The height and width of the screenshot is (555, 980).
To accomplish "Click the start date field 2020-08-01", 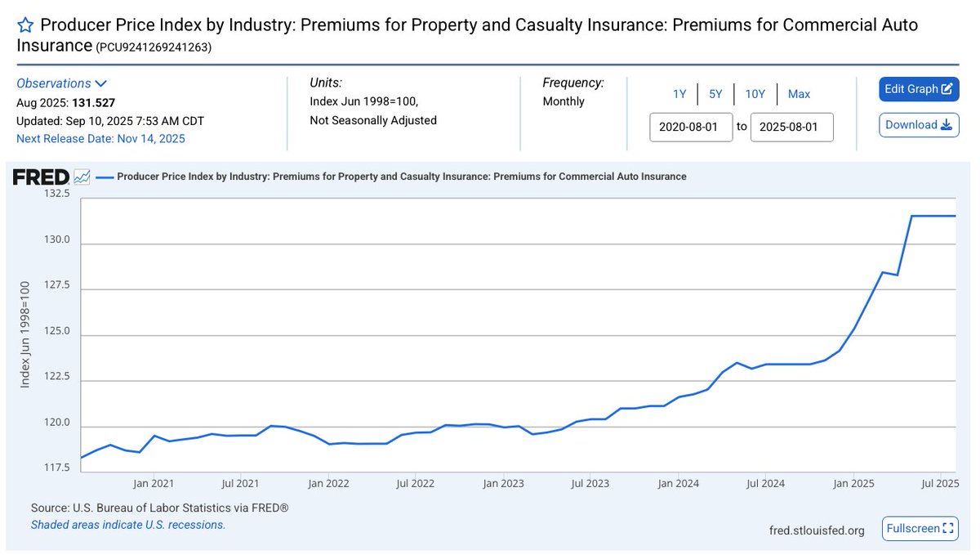I will click(x=691, y=128).
